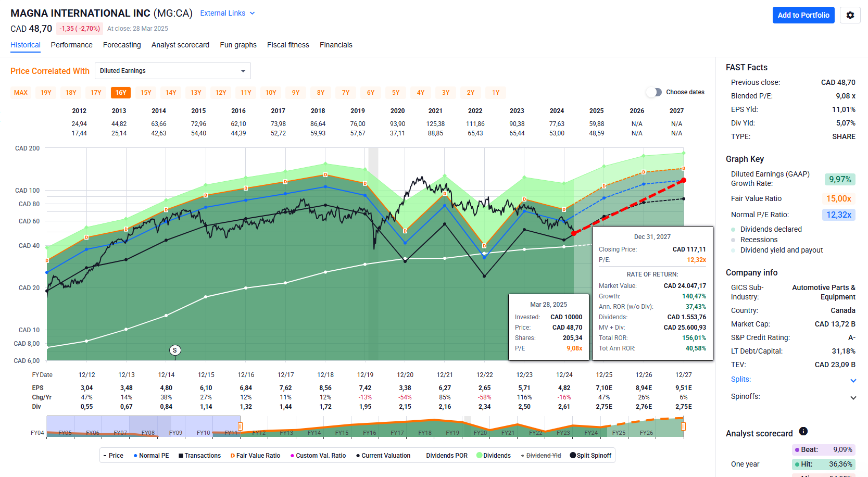Expand the Spinoffs section

pyautogui.click(x=853, y=397)
